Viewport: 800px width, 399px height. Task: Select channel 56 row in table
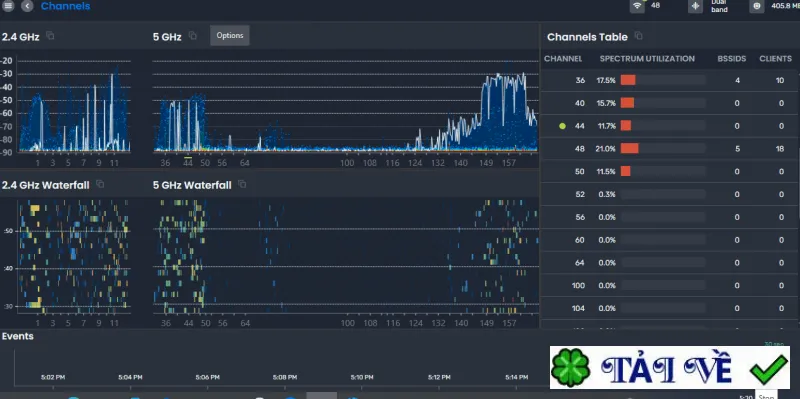[x=668, y=217]
